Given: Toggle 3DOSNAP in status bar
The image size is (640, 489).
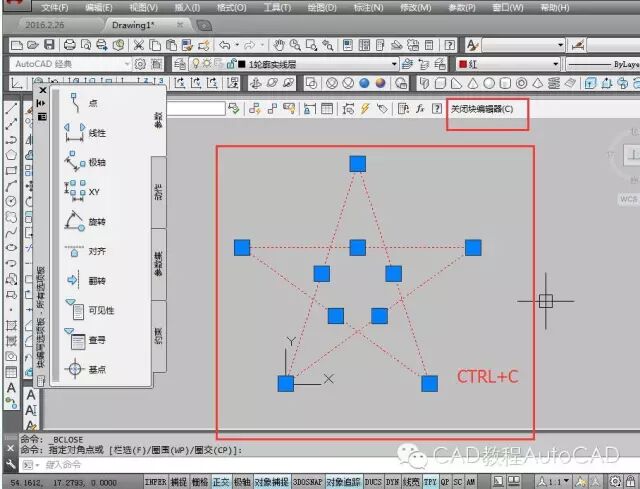Looking at the screenshot, I should [x=308, y=482].
